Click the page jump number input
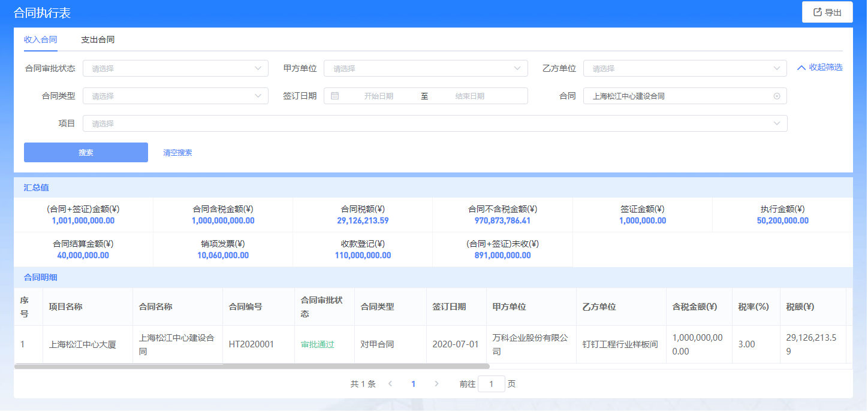Image resolution: width=868 pixels, height=412 pixels. pos(491,384)
